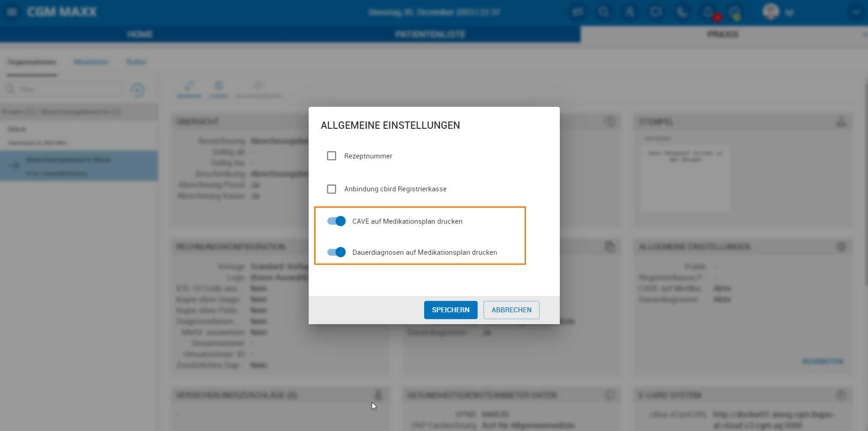Click gear icon in background Allgemeine Einstellungen panel
Image resolution: width=868 pixels, height=431 pixels.
tap(841, 247)
